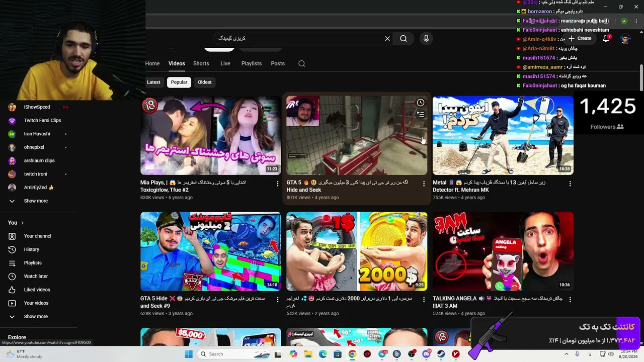Launch Steam from the taskbar
Image resolution: width=644 pixels, height=362 pixels.
coord(441,354)
